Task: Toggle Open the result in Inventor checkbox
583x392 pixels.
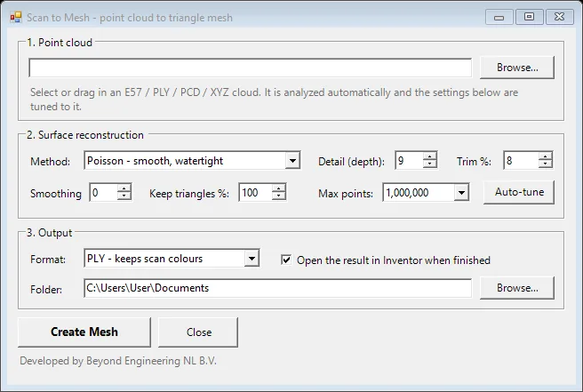Action: [x=286, y=260]
